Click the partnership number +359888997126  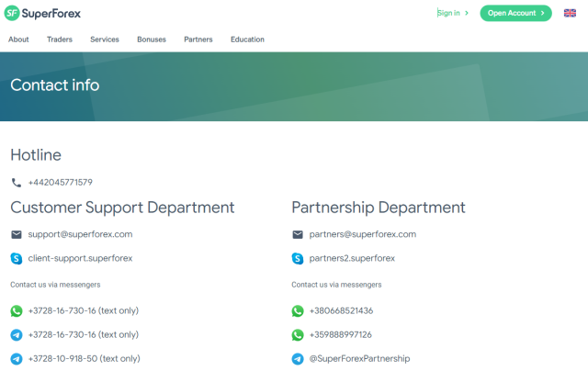(x=341, y=335)
